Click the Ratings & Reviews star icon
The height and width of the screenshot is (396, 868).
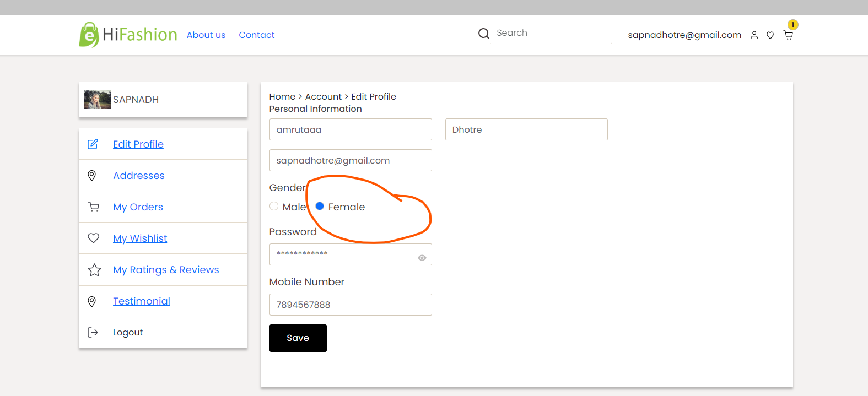click(94, 270)
